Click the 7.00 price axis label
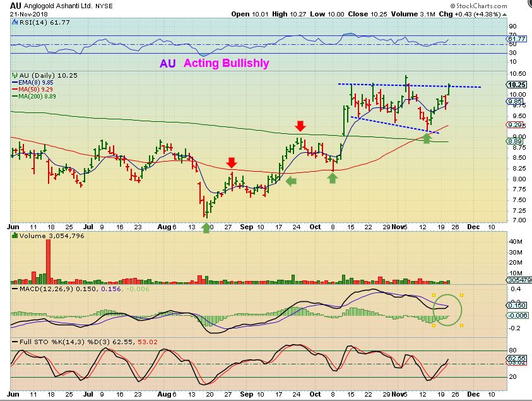Viewport: 532px width, 401px height. click(516, 220)
